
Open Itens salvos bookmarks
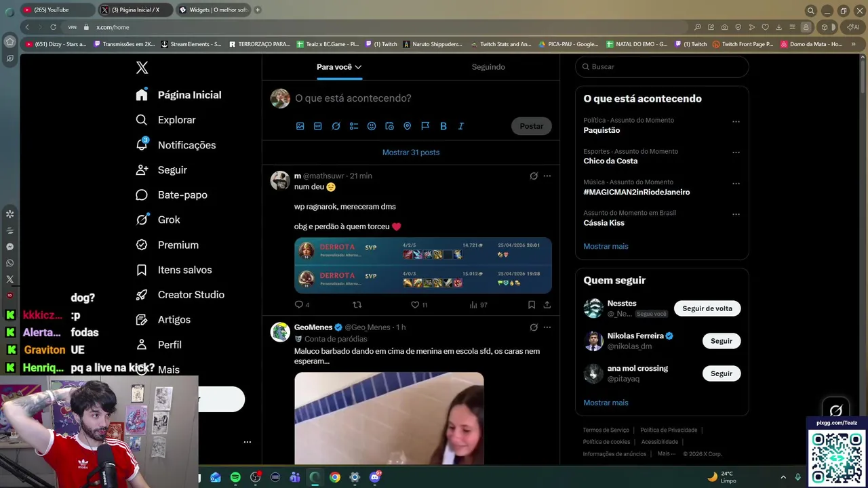tap(174, 270)
